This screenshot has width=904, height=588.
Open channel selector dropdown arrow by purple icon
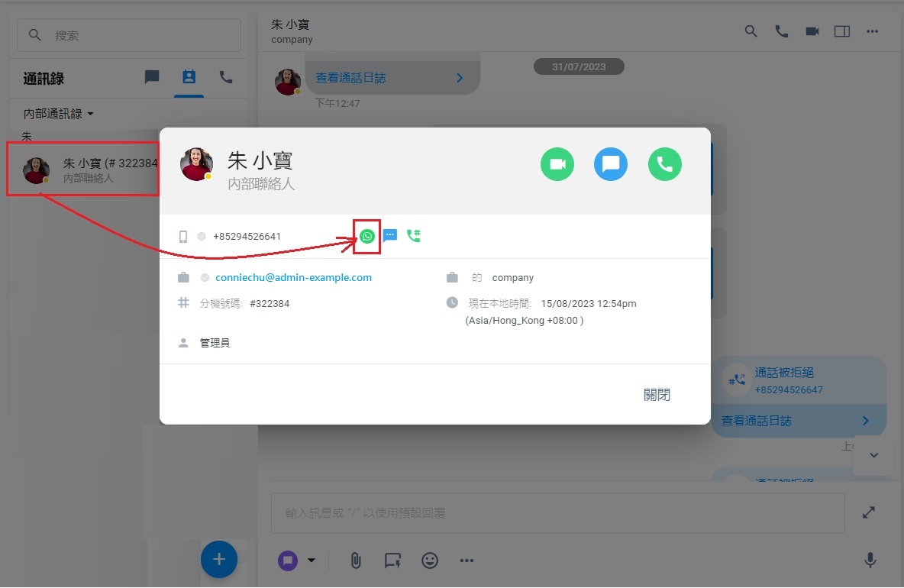[x=312, y=560]
